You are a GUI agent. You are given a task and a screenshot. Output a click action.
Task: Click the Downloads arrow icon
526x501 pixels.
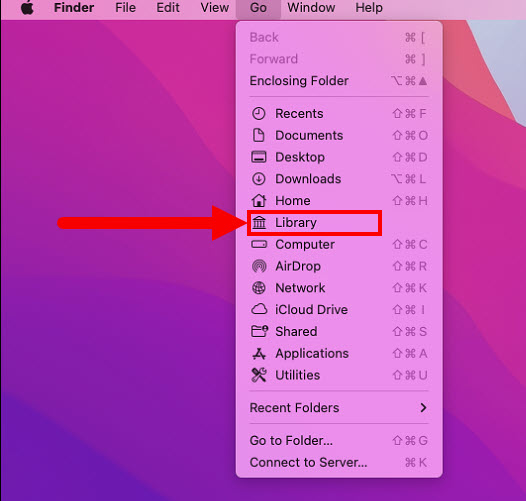pos(258,179)
